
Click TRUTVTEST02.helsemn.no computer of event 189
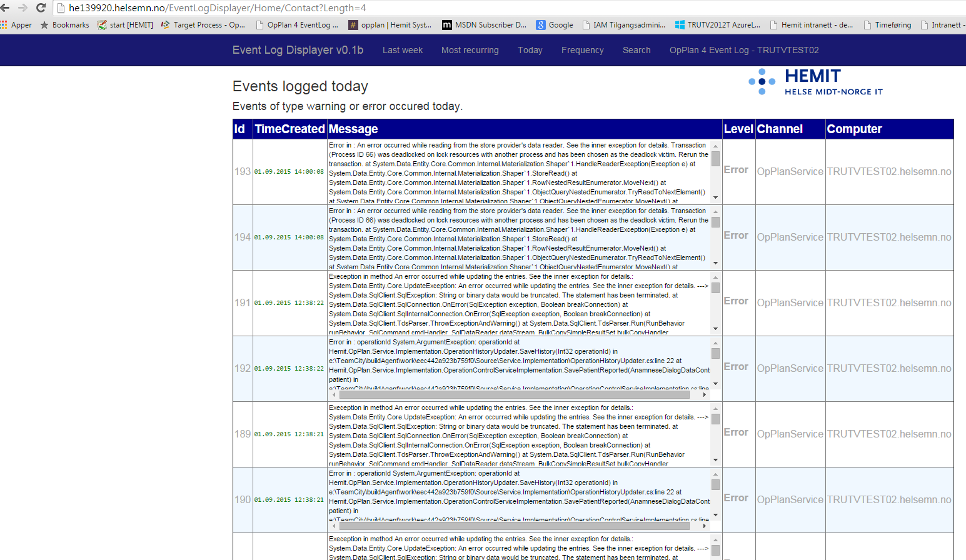point(889,434)
